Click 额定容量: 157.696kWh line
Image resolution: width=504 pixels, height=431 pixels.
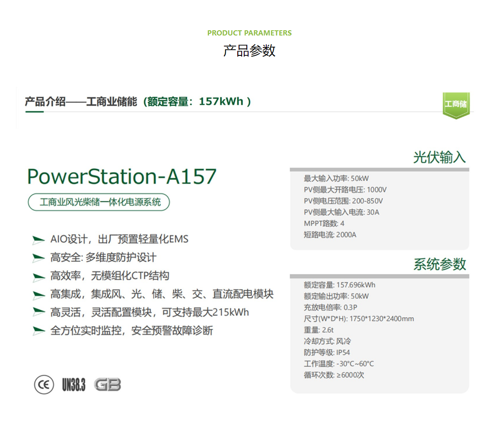click(339, 285)
